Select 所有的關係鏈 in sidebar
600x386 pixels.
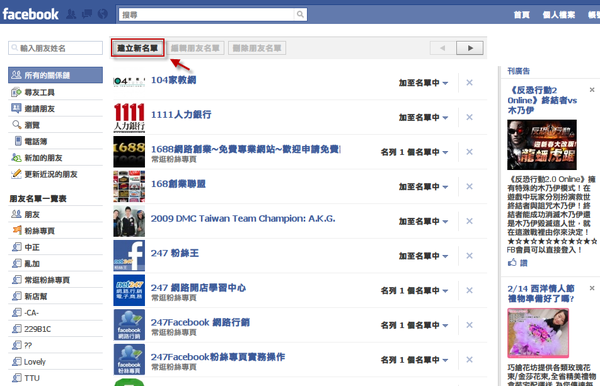pyautogui.click(x=55, y=75)
